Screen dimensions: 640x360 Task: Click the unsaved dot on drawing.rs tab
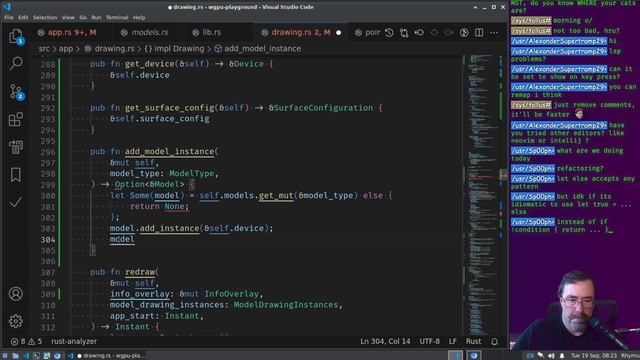[338, 33]
